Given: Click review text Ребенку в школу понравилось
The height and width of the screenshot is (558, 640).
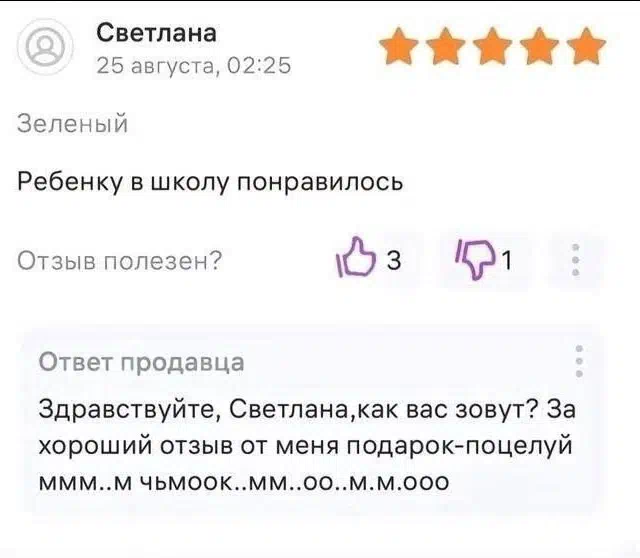Looking at the screenshot, I should point(210,182).
